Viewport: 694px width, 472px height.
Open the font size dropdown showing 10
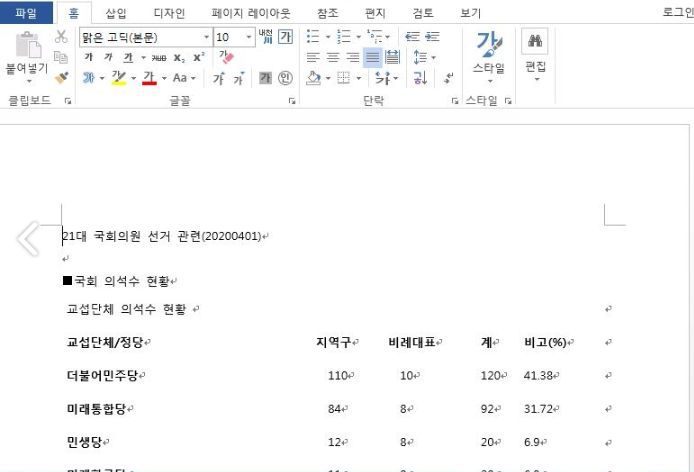249,37
